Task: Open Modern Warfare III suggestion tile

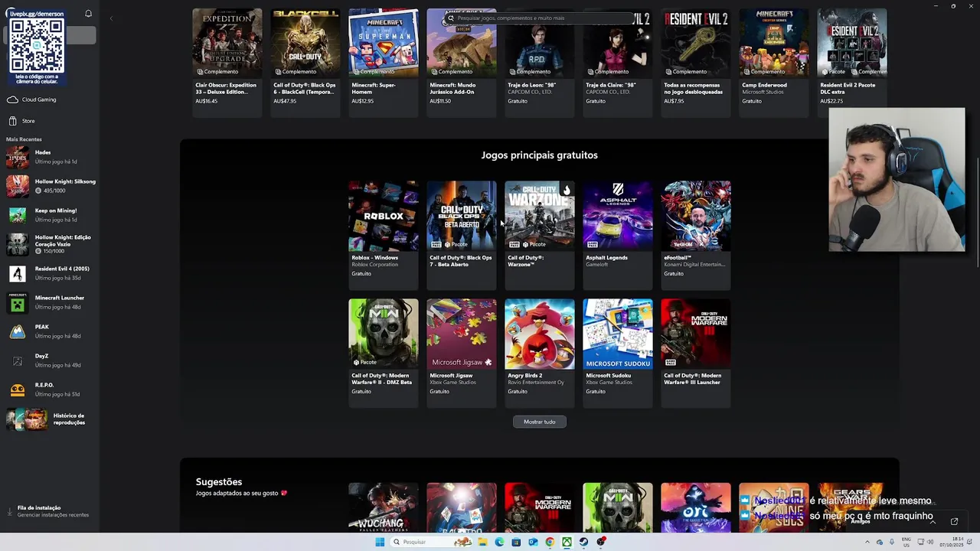Action: [540, 507]
